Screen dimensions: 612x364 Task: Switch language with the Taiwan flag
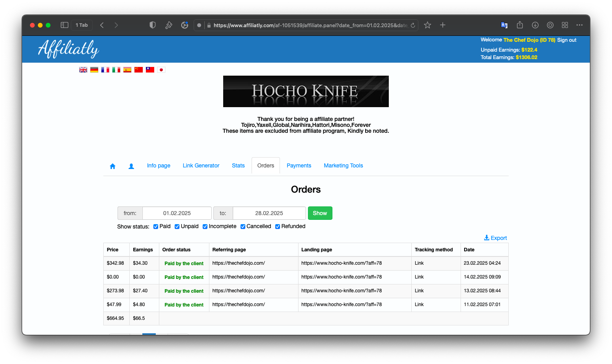pos(150,70)
